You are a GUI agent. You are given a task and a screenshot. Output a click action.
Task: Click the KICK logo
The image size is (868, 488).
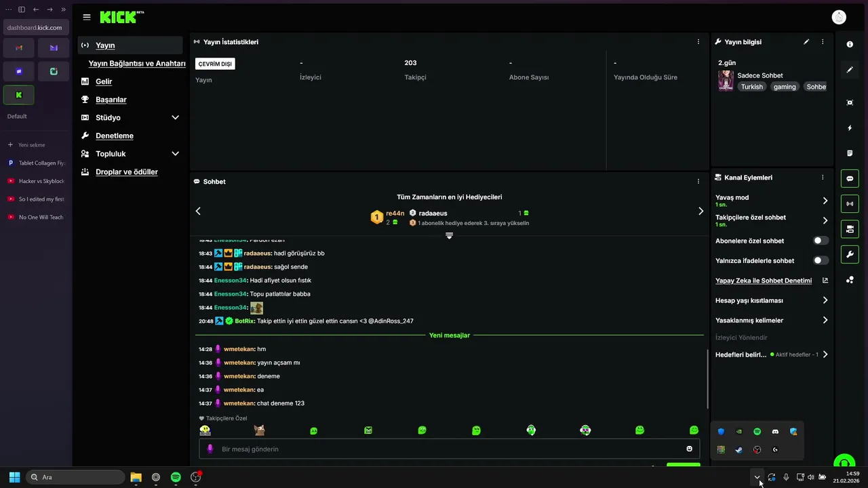[121, 17]
